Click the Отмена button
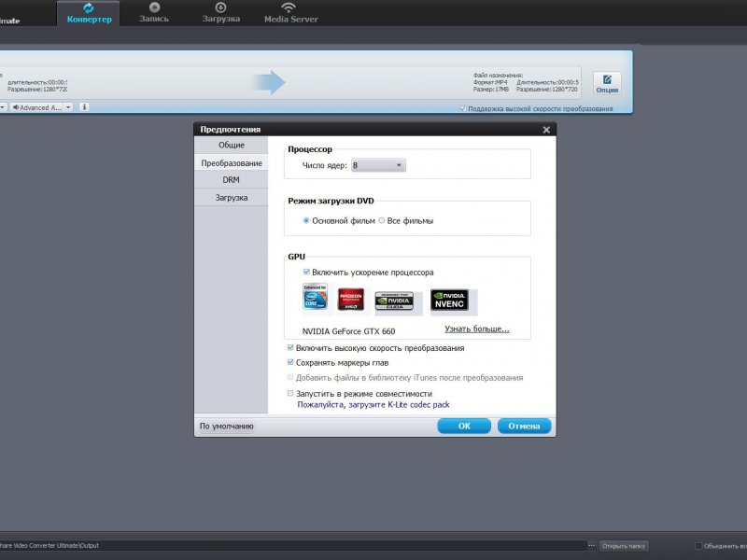Screen dimensions: 747x560 coord(524,427)
